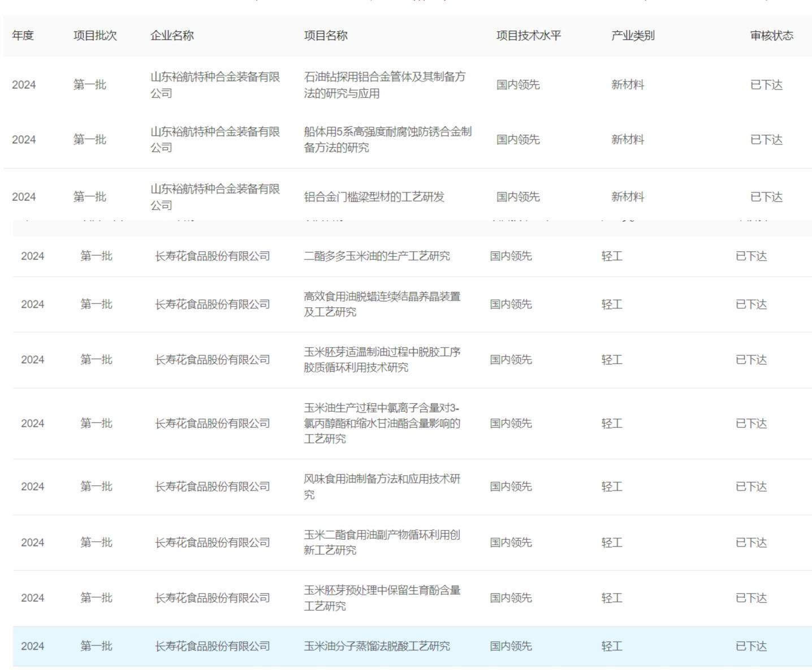Image resolution: width=812 pixels, height=671 pixels.
Task: Open project 石油钻探用铝合金管体及其制备方法的研究与应用
Action: click(x=385, y=85)
